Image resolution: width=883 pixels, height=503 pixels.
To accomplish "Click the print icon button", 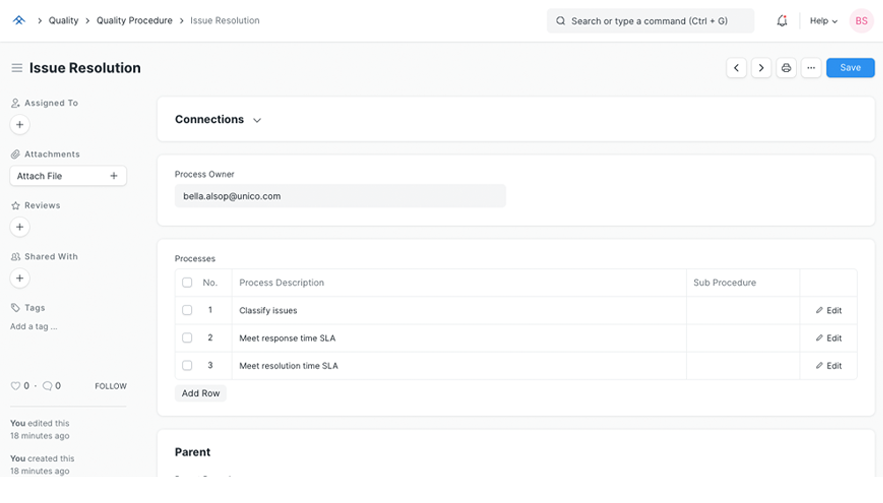I will (x=786, y=68).
